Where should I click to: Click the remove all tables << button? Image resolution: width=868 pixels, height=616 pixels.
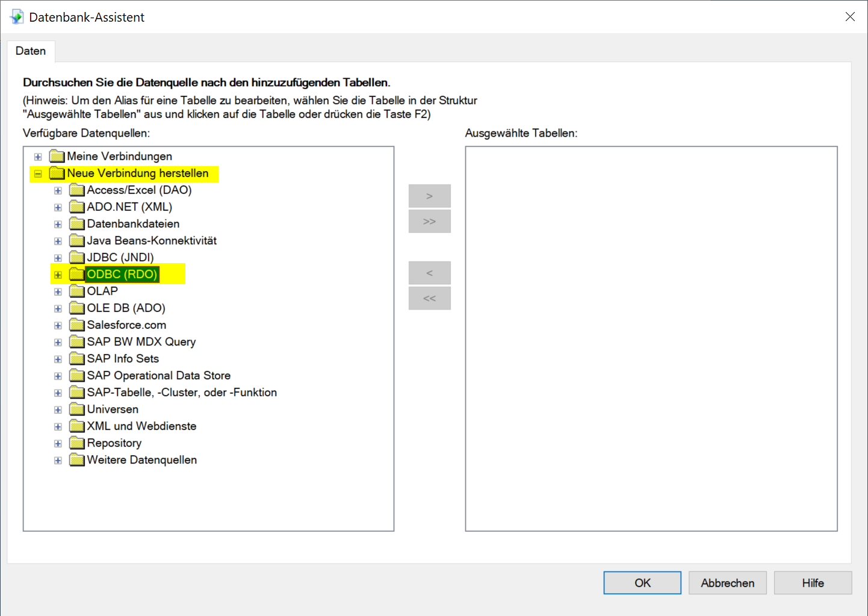point(430,298)
